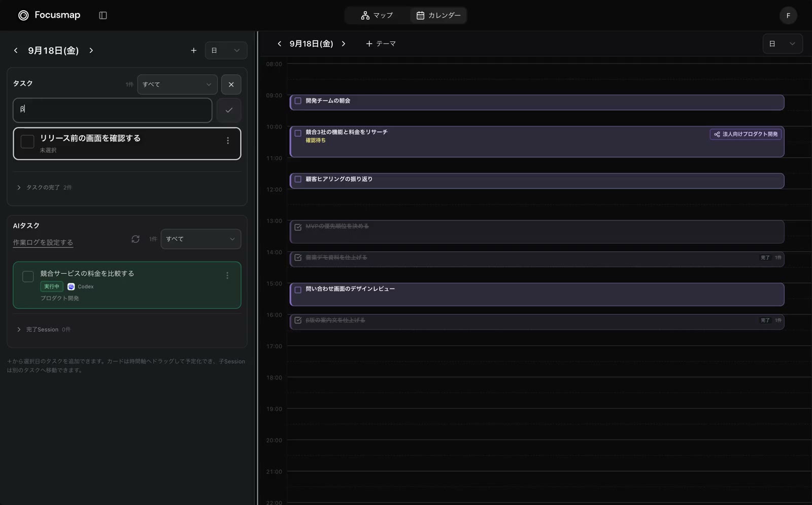The width and height of the screenshot is (812, 505).
Task: Click the 16:00 event 1件 badge
Action: (778, 320)
